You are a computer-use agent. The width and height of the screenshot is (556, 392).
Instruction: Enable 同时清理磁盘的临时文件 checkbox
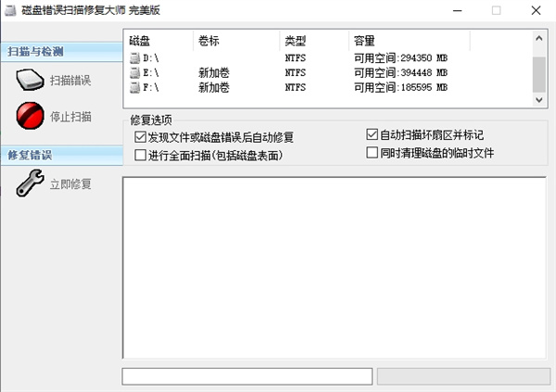tap(373, 151)
